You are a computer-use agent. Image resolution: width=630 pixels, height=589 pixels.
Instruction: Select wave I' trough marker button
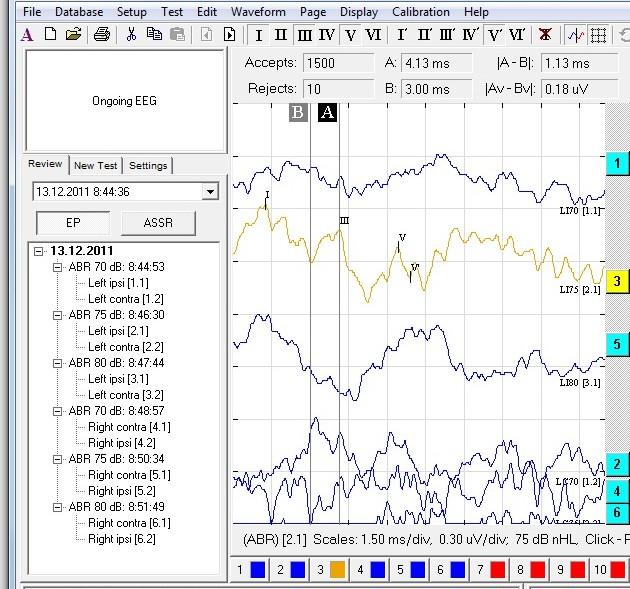(x=401, y=35)
